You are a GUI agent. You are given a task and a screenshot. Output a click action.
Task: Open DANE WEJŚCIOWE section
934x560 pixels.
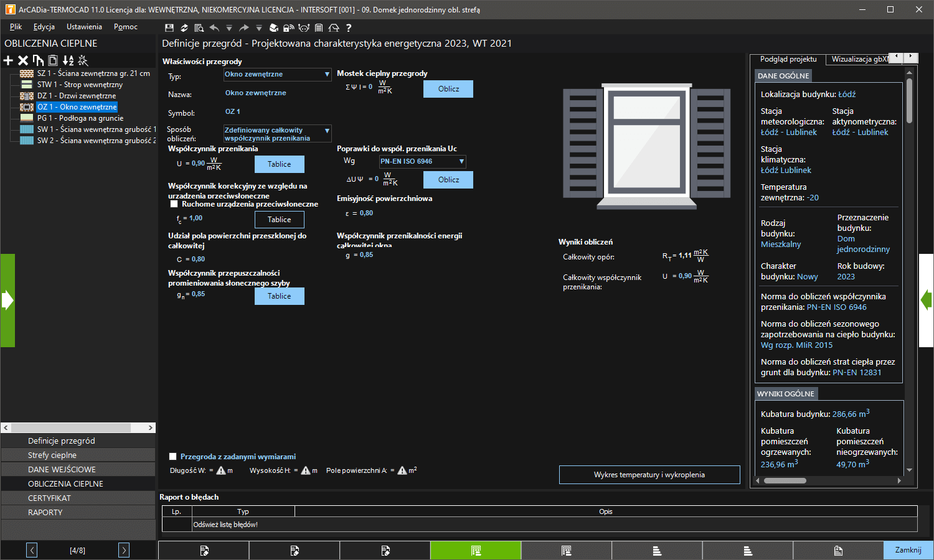coord(78,469)
